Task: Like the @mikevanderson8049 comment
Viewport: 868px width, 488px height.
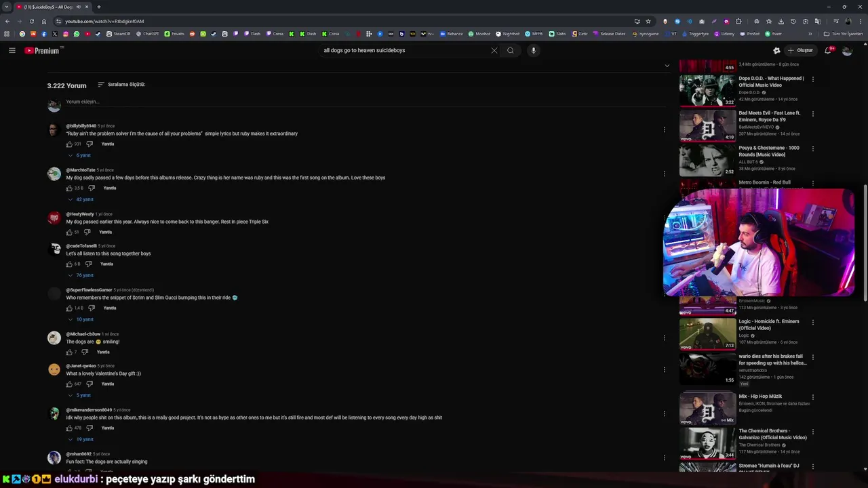Action: tap(69, 428)
